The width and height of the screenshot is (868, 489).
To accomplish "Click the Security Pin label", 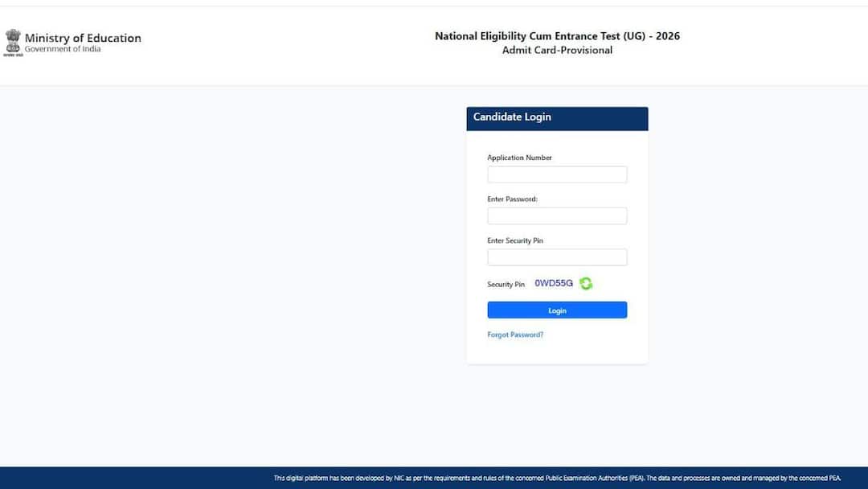I will (506, 284).
